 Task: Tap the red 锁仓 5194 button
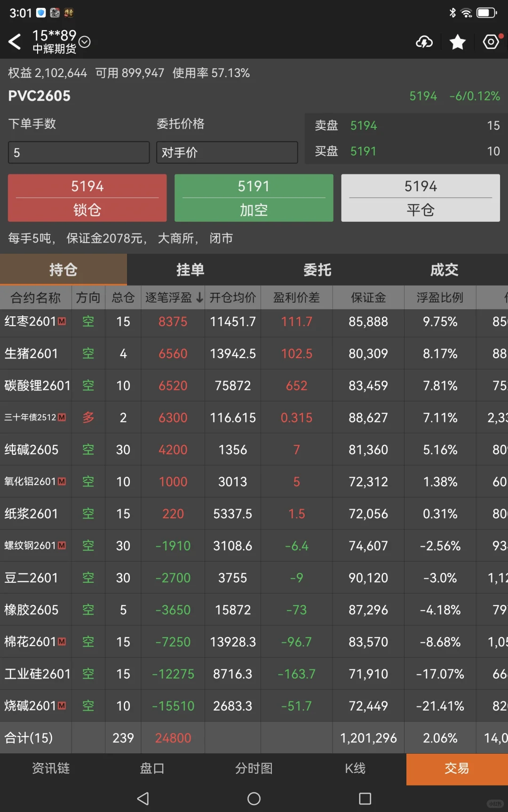[87, 198]
